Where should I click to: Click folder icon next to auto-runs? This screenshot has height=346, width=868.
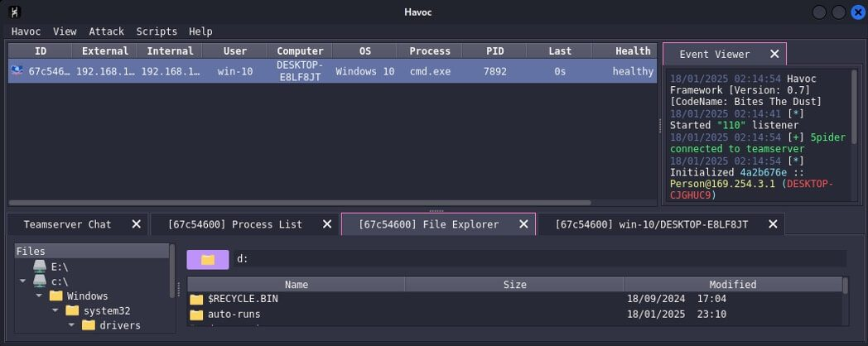pyautogui.click(x=196, y=315)
